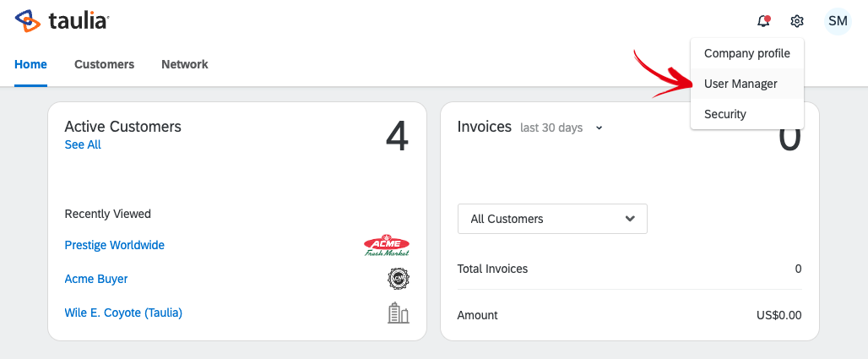Switch to the Home tab
The width and height of the screenshot is (868, 359).
click(x=31, y=64)
